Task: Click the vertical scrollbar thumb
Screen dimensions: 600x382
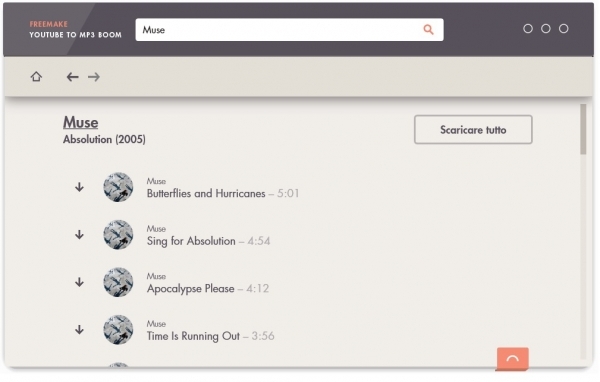Action: pos(583,129)
